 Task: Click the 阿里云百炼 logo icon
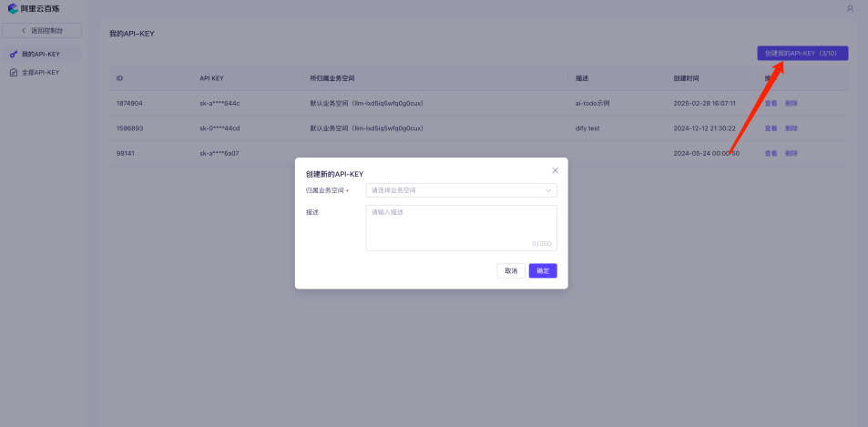click(13, 8)
